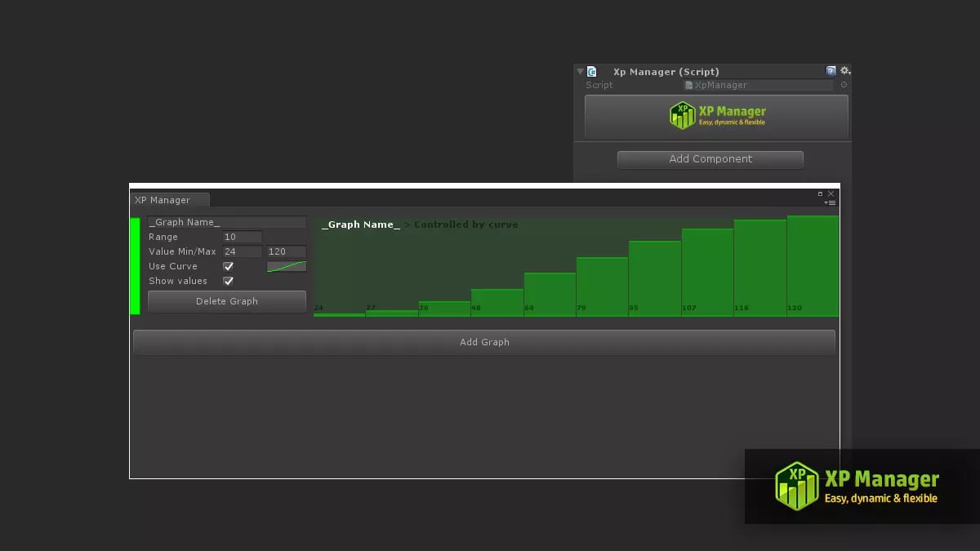The width and height of the screenshot is (980, 551).
Task: Click the _Graph Name_ text field
Action: [x=226, y=222]
